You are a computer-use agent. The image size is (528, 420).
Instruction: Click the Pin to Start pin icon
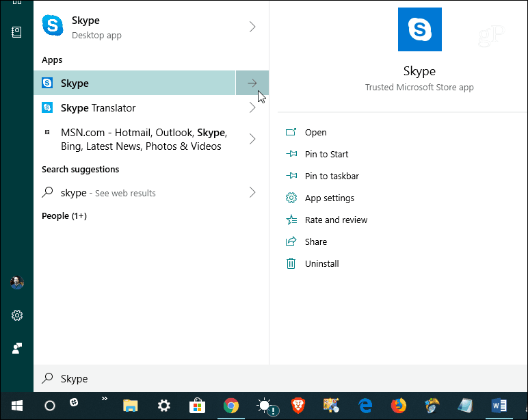point(291,154)
